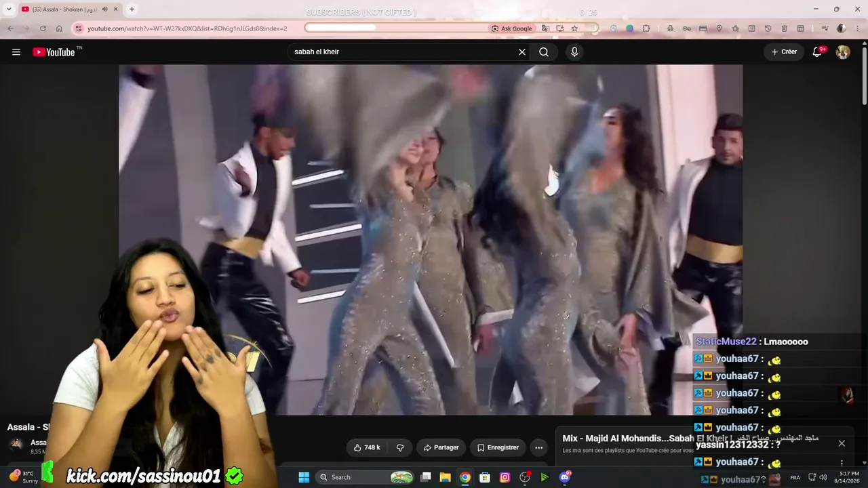Open Discord from the taskbar
This screenshot has width=868, height=488.
click(x=565, y=477)
